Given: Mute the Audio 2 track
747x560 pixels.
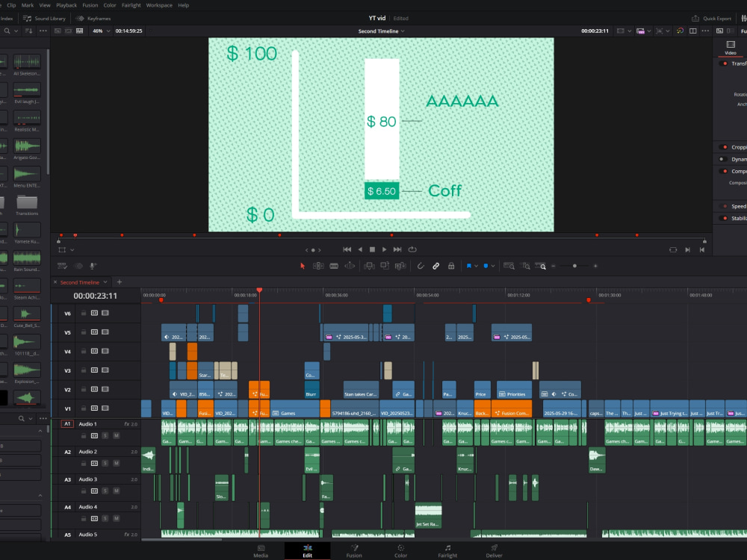Looking at the screenshot, I should 117,464.
